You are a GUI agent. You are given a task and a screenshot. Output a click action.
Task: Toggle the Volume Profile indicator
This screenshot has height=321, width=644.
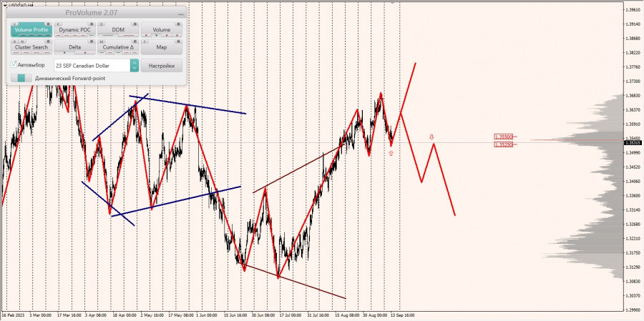pyautogui.click(x=31, y=29)
